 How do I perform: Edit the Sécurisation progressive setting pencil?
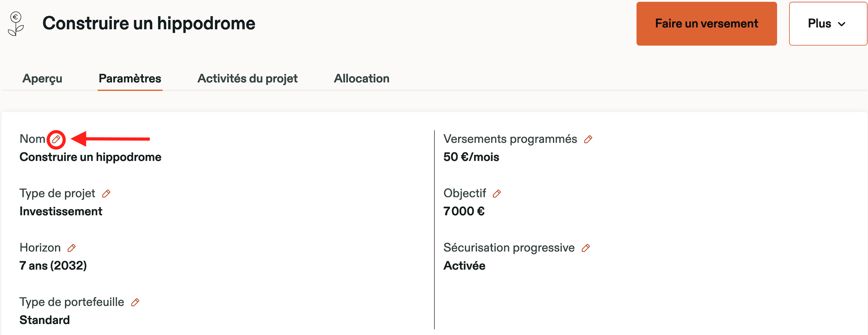(x=586, y=248)
